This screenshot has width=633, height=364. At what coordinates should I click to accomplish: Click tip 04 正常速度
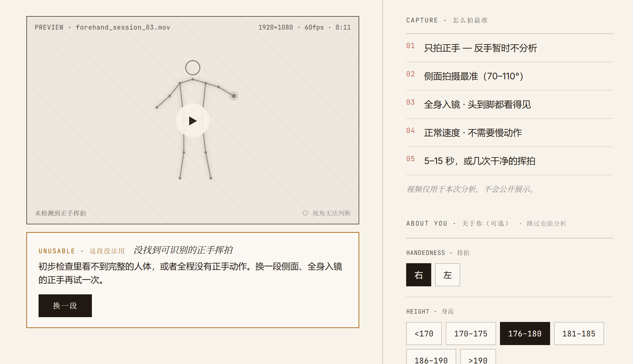point(510,133)
